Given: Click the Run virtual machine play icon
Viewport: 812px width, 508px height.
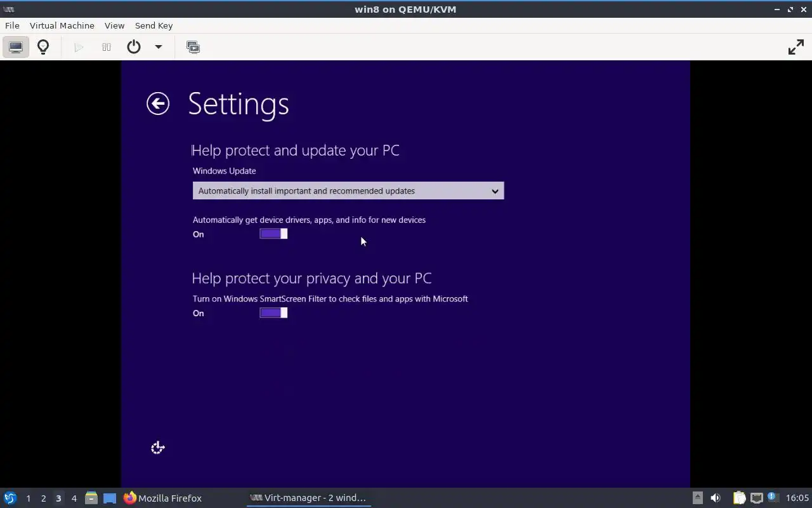Looking at the screenshot, I should 79,47.
